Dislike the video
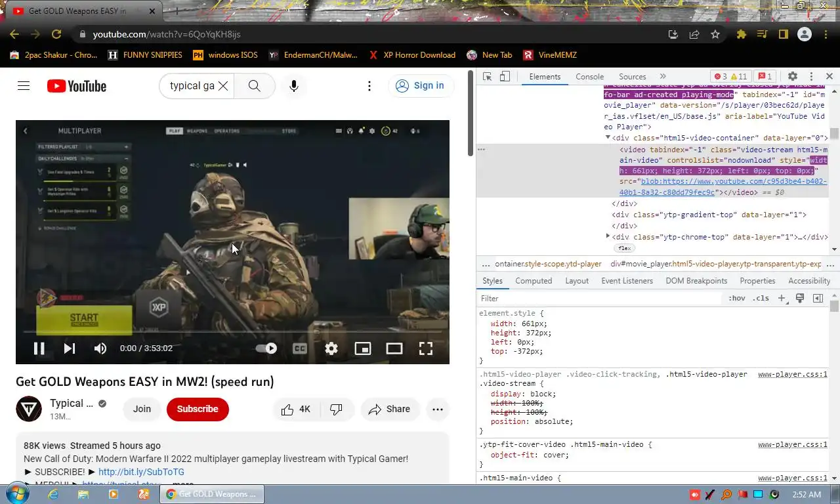840x504 pixels. (x=337, y=409)
